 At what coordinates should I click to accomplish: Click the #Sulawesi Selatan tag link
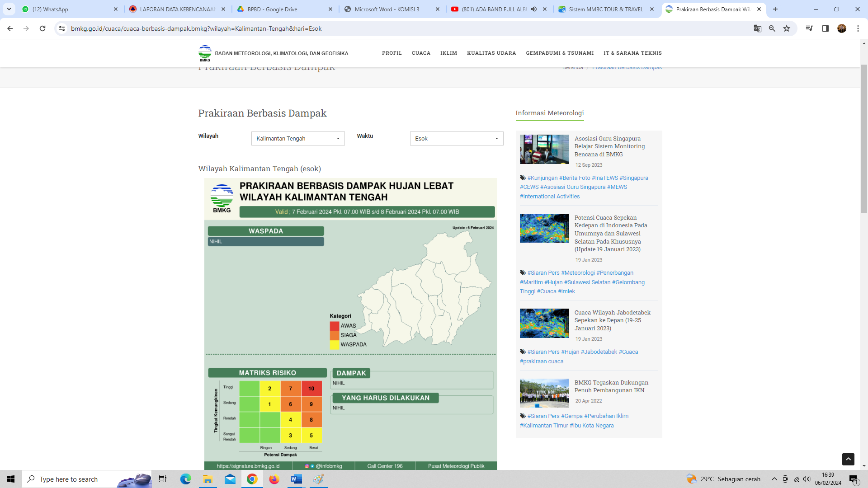click(587, 282)
